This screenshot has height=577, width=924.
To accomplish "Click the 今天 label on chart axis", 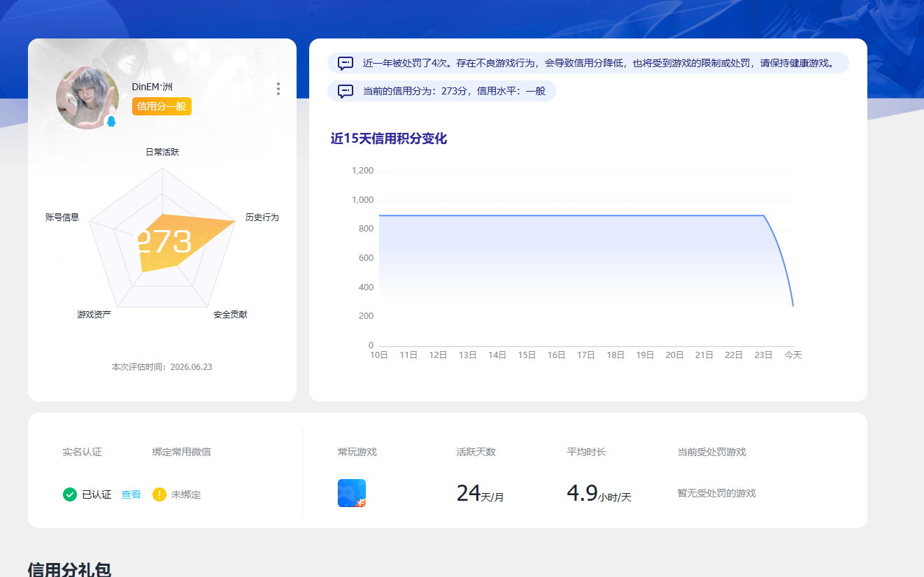I will [x=792, y=355].
